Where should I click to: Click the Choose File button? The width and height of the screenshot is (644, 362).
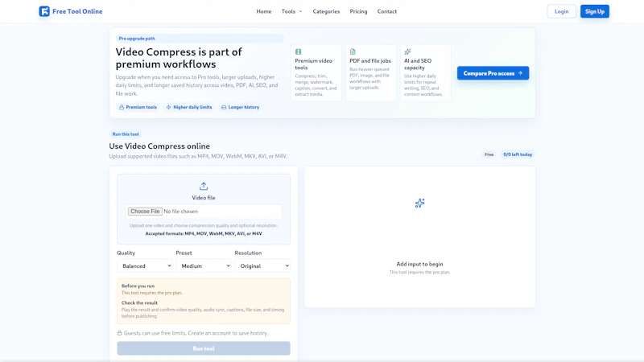[x=145, y=212]
